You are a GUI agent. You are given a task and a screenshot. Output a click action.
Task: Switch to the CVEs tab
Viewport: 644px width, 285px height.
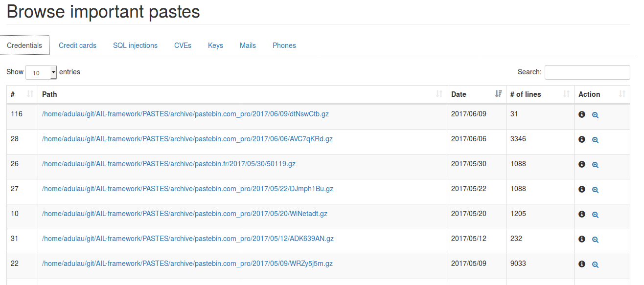pos(183,45)
